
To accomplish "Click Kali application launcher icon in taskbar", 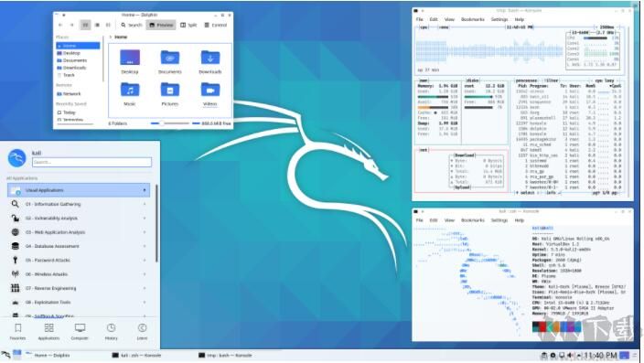I will coord(5,355).
